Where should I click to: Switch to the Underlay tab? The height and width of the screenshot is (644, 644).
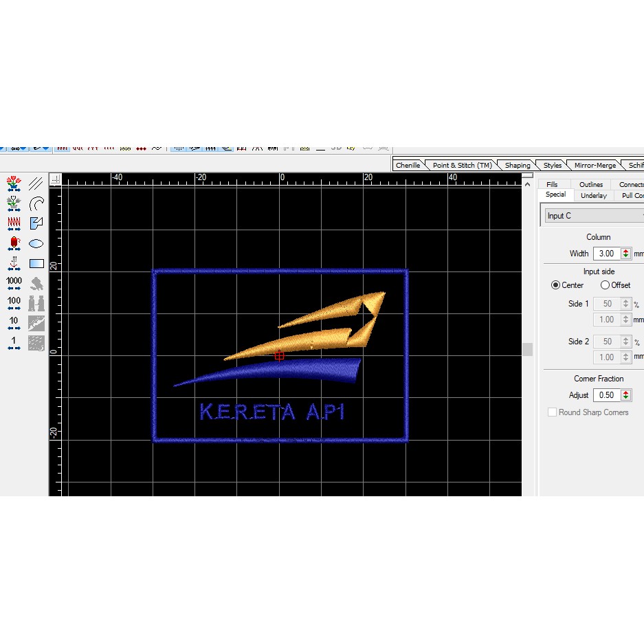point(593,196)
